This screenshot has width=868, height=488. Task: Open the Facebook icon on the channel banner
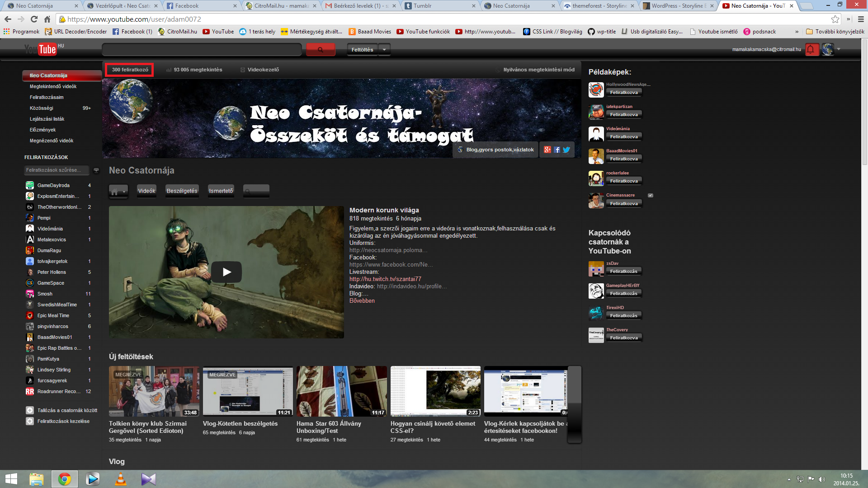557,150
